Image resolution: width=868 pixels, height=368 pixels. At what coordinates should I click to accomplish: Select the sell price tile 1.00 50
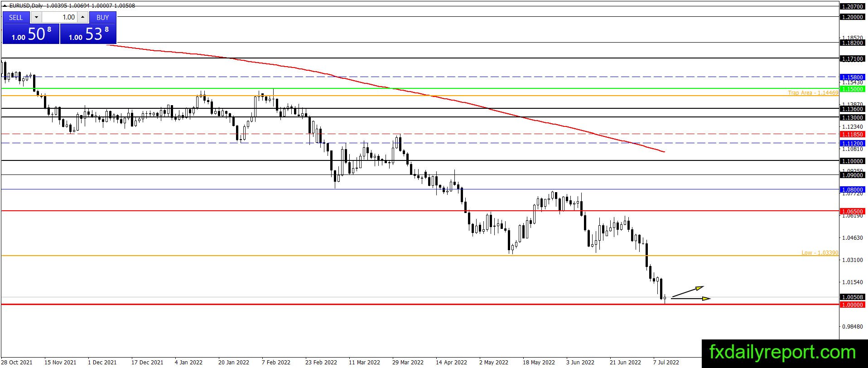point(31,34)
